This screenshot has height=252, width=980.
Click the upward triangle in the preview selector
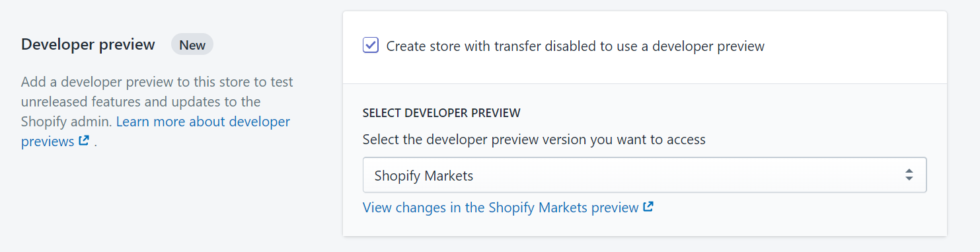909,171
